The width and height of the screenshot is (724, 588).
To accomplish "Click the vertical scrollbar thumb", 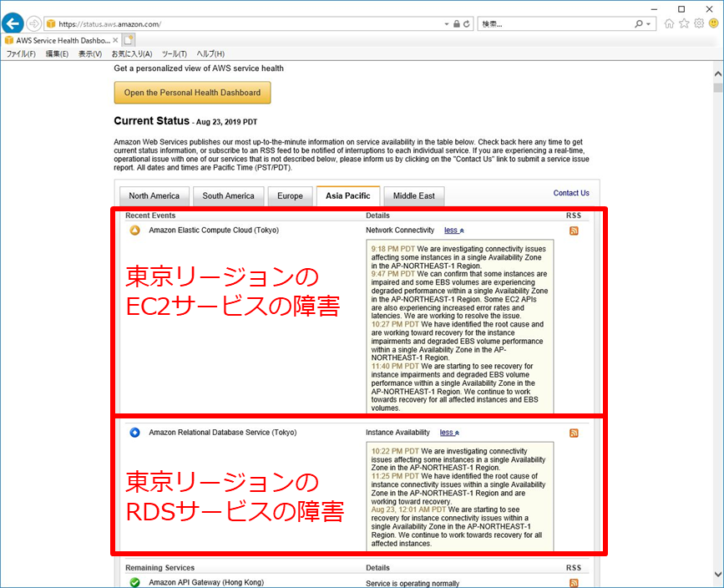I will coord(718,88).
